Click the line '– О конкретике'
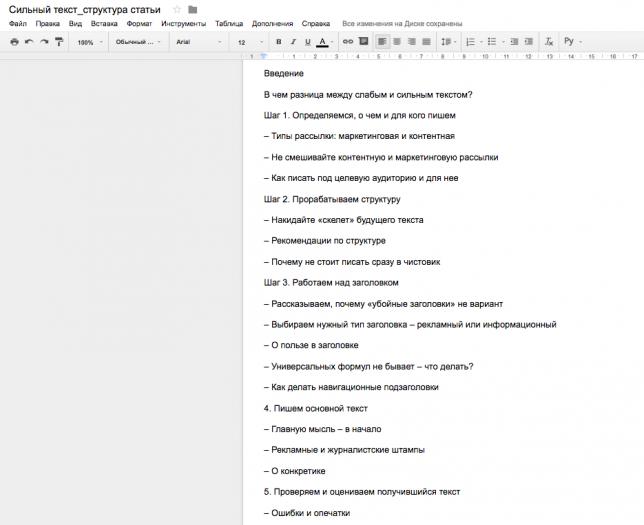Viewport: 644px width, 525px height. point(294,471)
